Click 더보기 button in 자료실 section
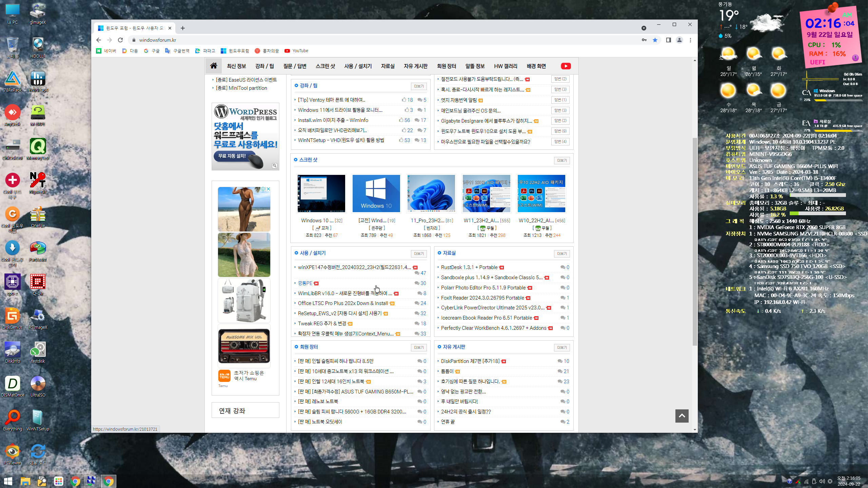 pyautogui.click(x=562, y=253)
